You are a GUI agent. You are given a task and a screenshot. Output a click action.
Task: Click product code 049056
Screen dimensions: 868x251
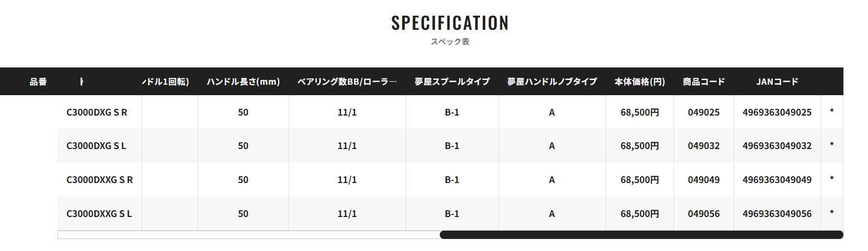pyautogui.click(x=703, y=214)
